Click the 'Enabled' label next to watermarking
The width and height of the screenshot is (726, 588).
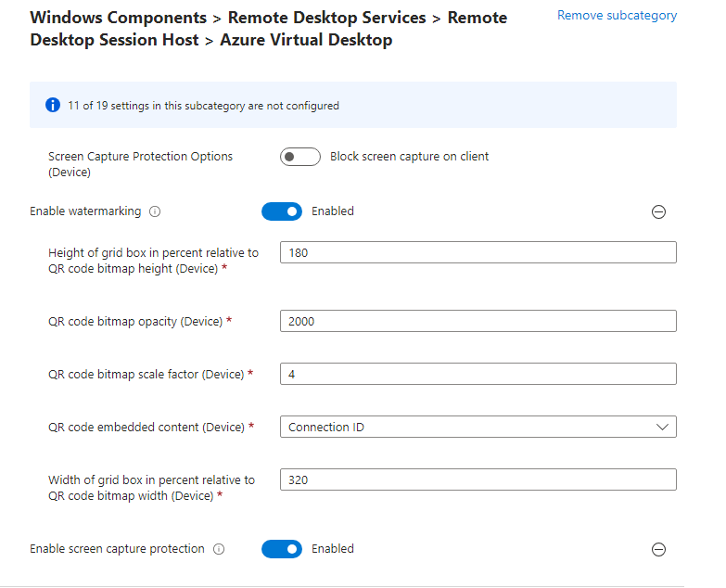click(x=333, y=211)
